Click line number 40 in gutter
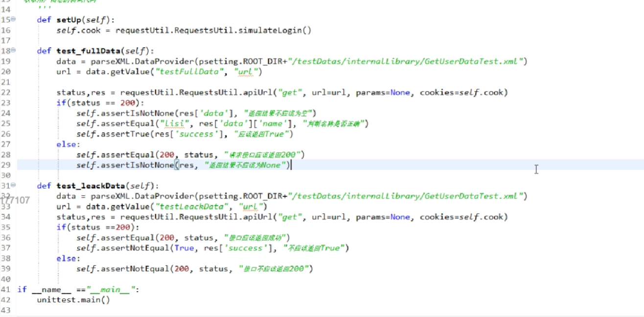This screenshot has width=644, height=317. [x=5, y=279]
